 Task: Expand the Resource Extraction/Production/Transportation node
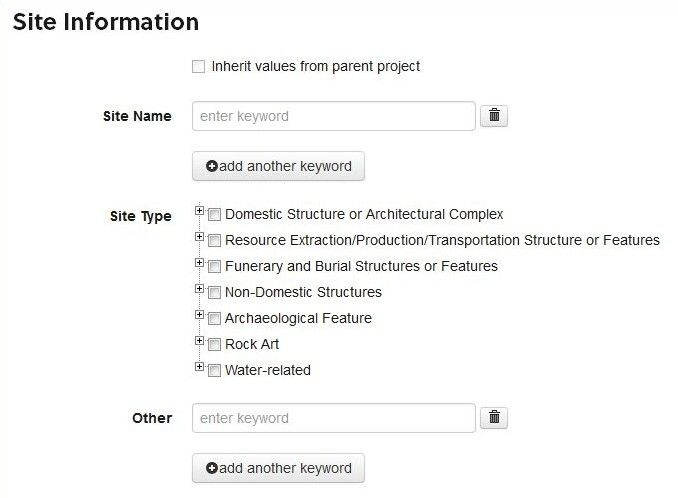click(199, 236)
